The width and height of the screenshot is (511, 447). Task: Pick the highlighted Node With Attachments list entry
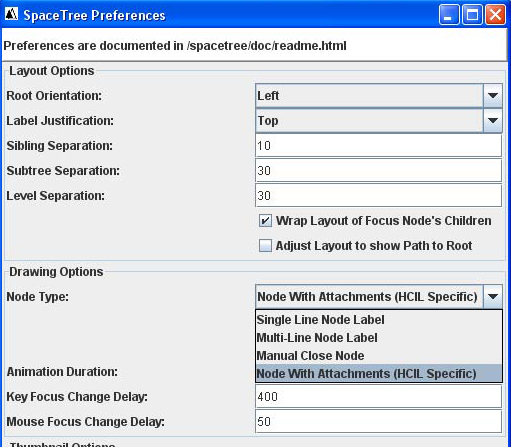[379, 373]
